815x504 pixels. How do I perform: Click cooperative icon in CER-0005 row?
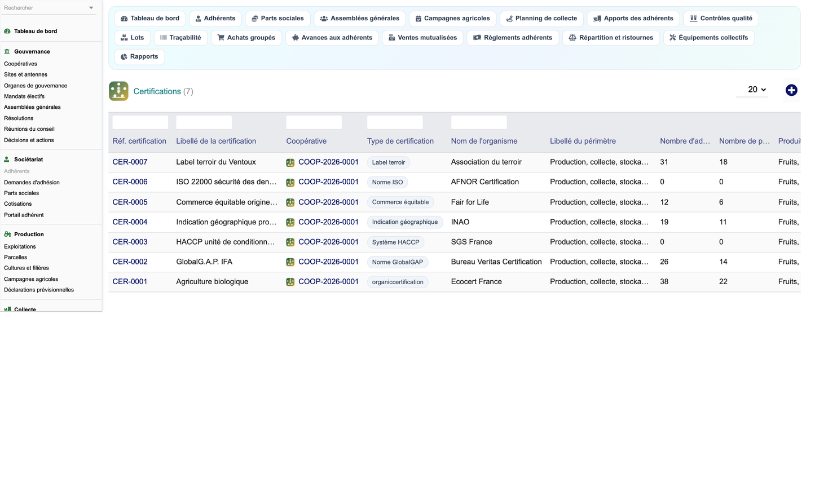pyautogui.click(x=290, y=202)
